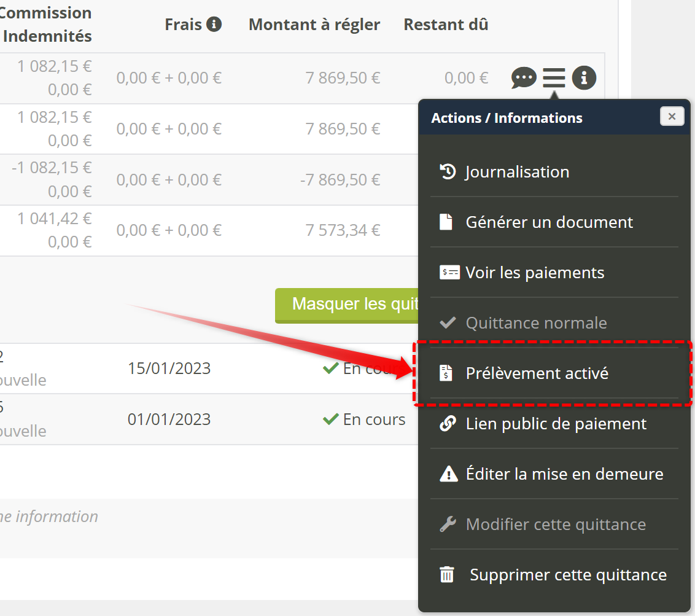Open Lien public de paiement
The width and height of the screenshot is (695, 616).
[x=556, y=424]
